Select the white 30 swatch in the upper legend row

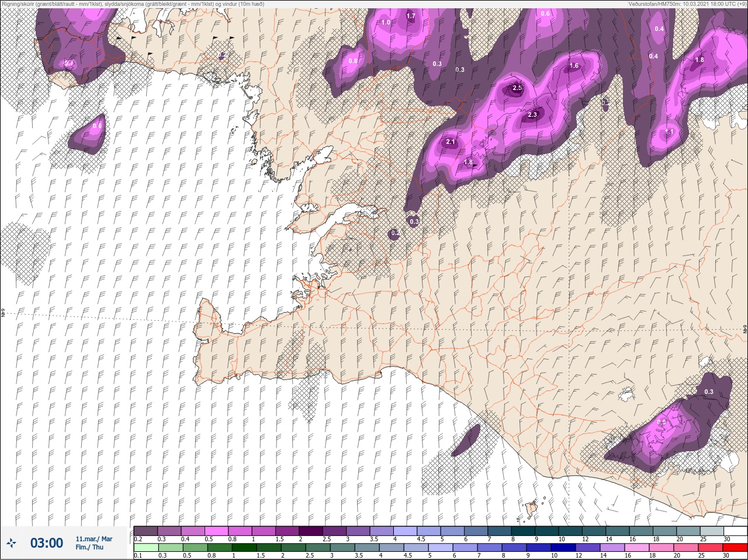[735, 531]
